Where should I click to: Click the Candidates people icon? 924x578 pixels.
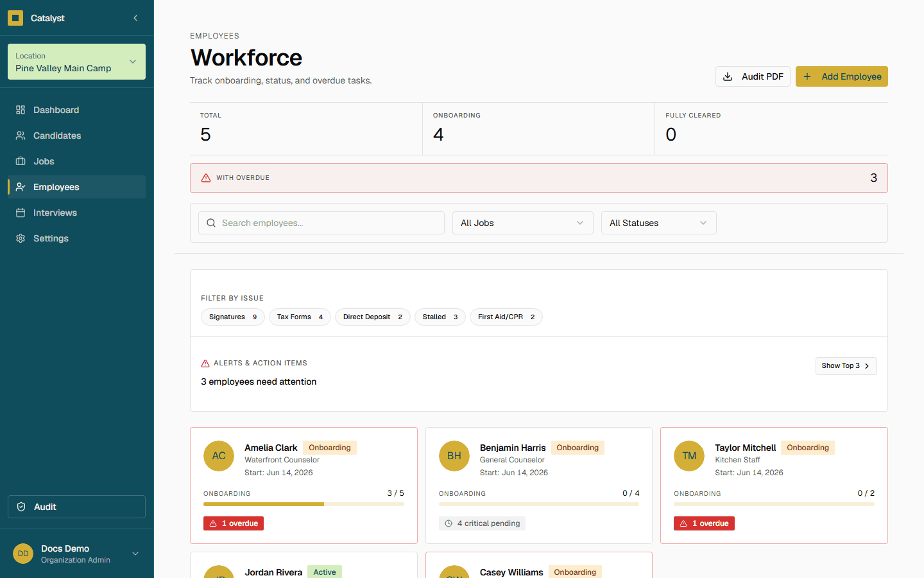[21, 136]
